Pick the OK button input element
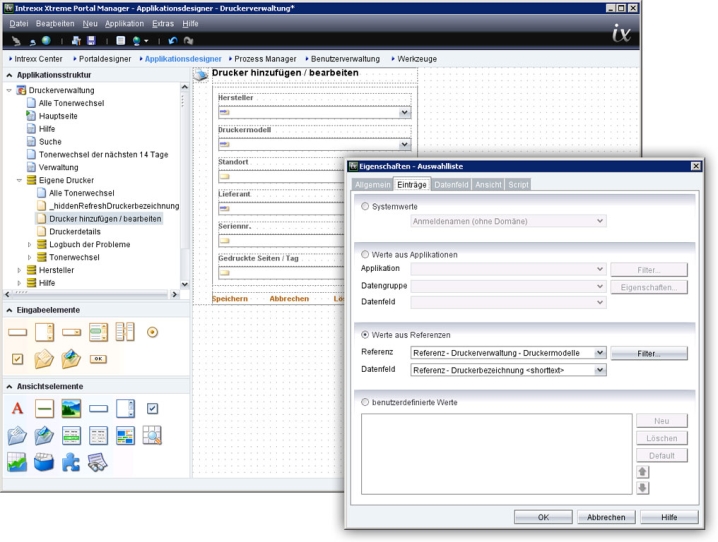Screen dimensions: 718x542 click(98, 358)
